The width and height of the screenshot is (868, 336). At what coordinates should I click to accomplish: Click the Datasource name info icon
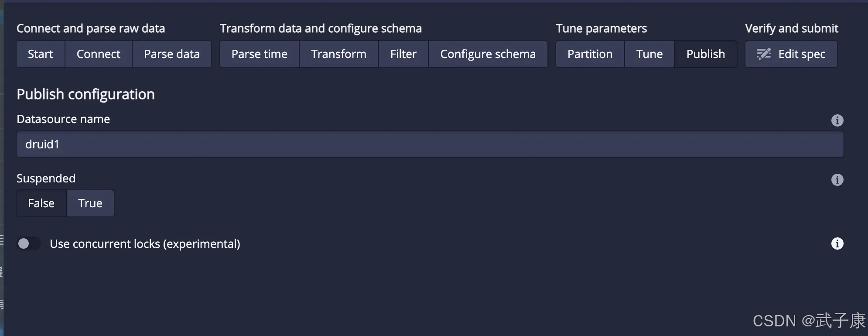(x=837, y=120)
